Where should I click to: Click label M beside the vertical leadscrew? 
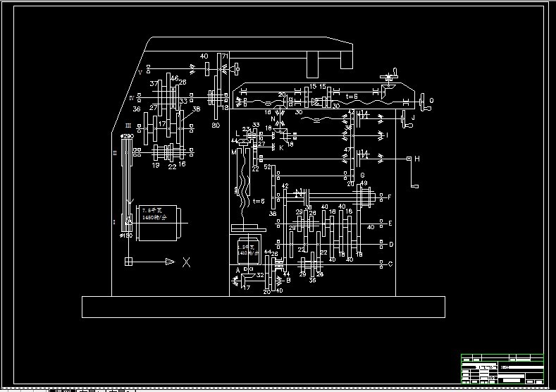coord(234,152)
